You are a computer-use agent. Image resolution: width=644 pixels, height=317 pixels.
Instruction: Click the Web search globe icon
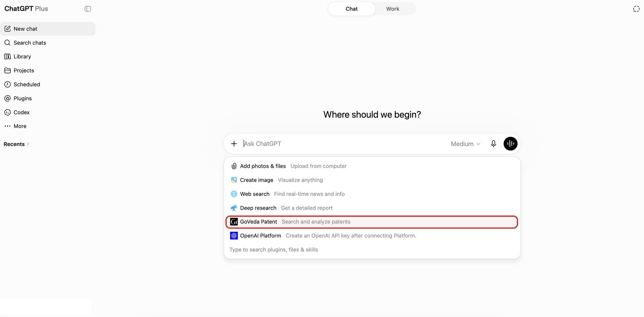coord(234,194)
